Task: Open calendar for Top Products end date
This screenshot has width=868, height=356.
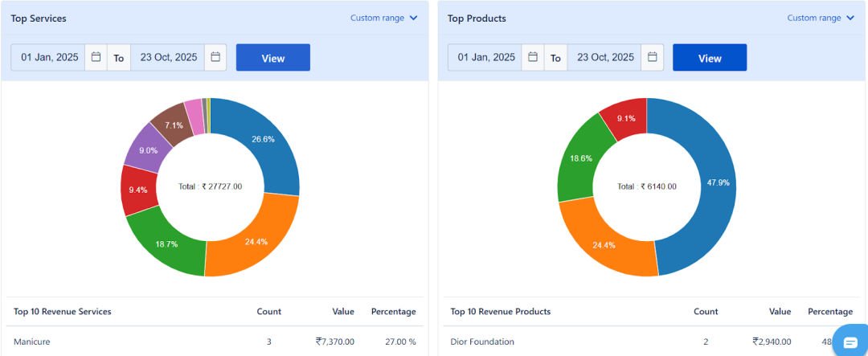Action: (x=653, y=57)
